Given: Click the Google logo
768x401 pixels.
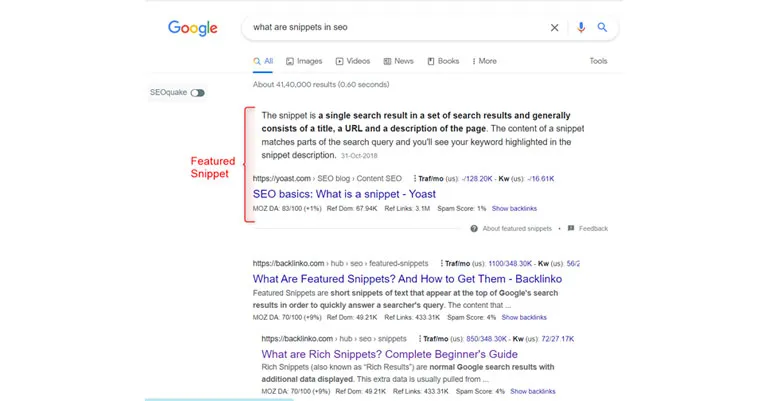Looking at the screenshot, I should (x=192, y=28).
